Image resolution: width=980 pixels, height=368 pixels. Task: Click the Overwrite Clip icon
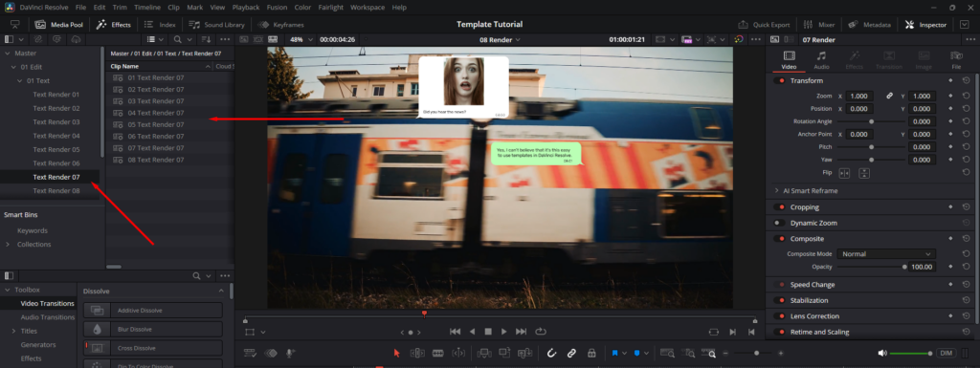pyautogui.click(x=504, y=353)
